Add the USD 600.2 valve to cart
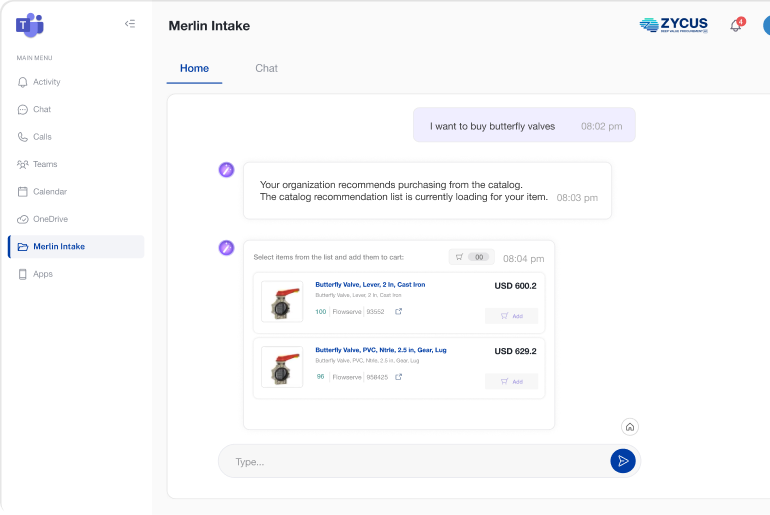This screenshot has height=515, width=770. (x=511, y=316)
